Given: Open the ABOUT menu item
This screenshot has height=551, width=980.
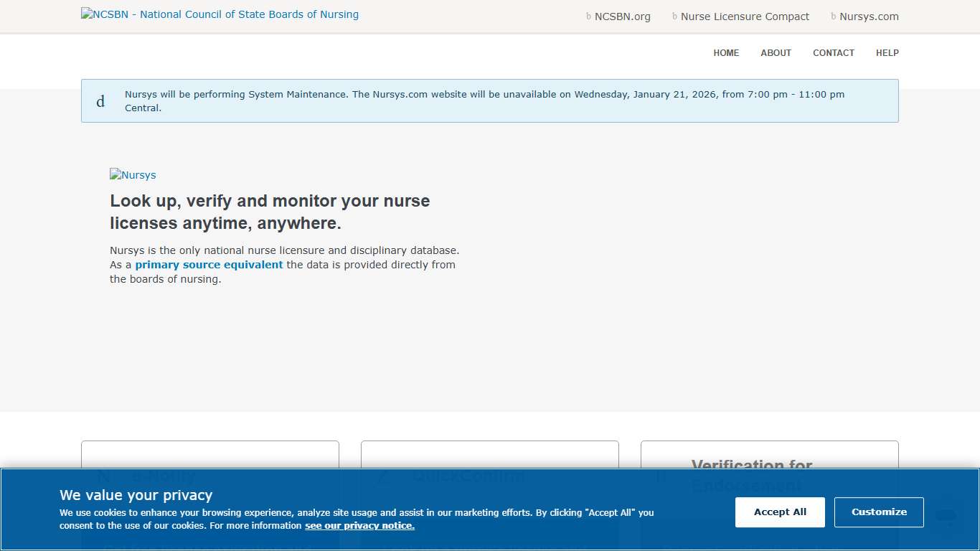Looking at the screenshot, I should (776, 52).
